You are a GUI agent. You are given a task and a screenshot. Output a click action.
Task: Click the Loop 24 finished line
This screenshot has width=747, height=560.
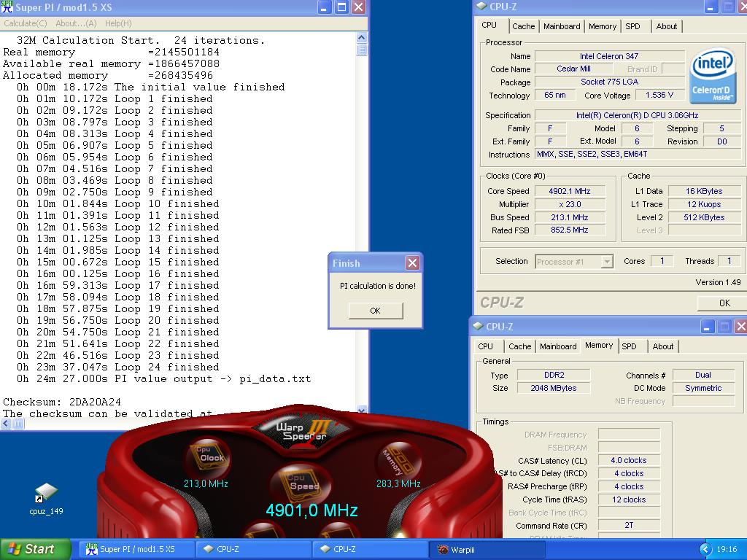click(117, 367)
